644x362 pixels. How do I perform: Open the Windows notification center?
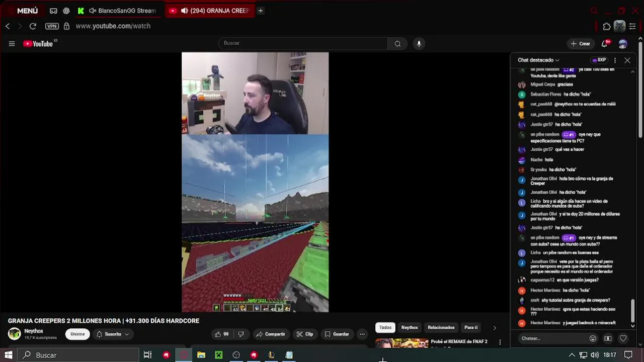coord(628,355)
